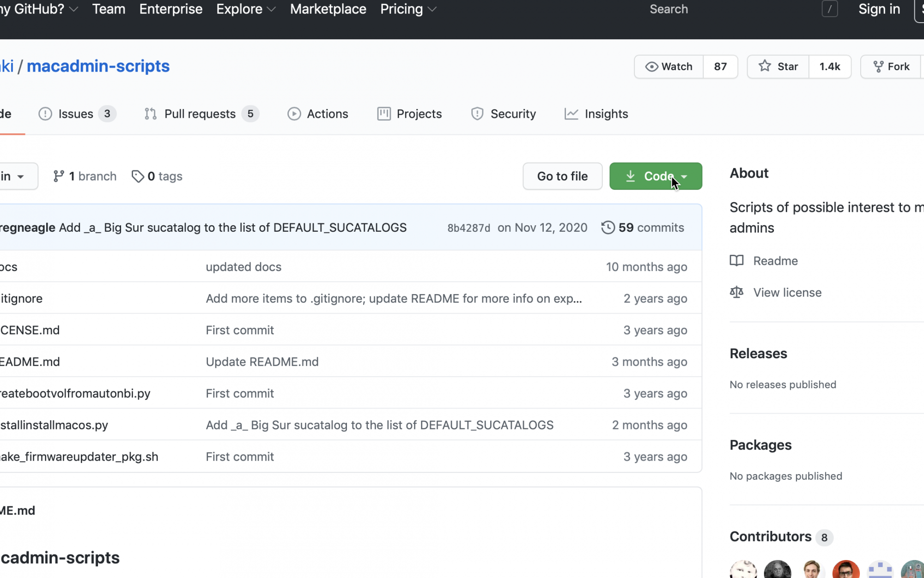924x578 pixels.
Task: Click the Go to file button
Action: click(562, 176)
